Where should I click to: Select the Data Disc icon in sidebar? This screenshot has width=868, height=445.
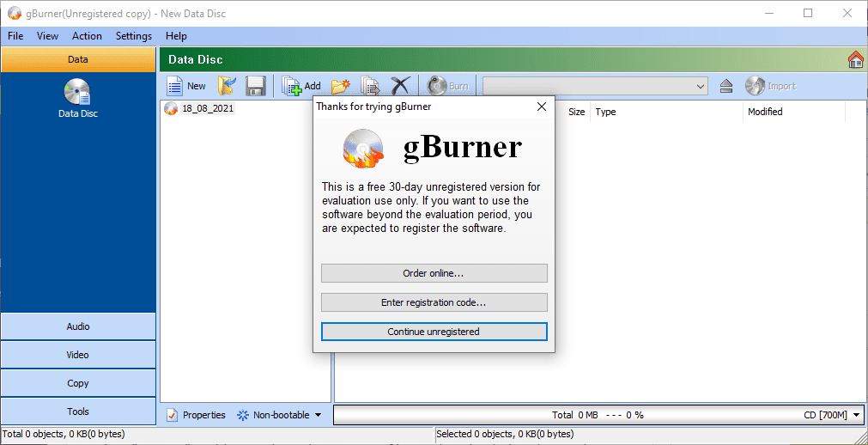point(78,91)
